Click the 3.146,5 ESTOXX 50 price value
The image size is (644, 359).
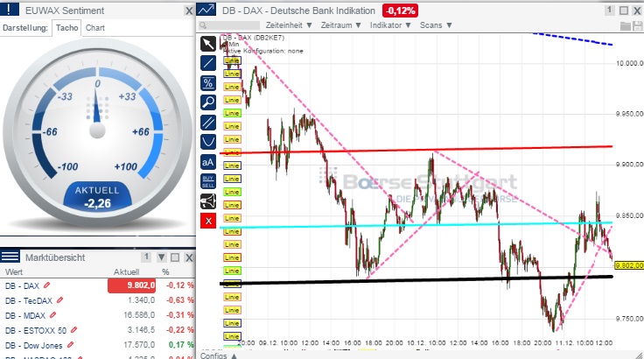click(x=141, y=330)
